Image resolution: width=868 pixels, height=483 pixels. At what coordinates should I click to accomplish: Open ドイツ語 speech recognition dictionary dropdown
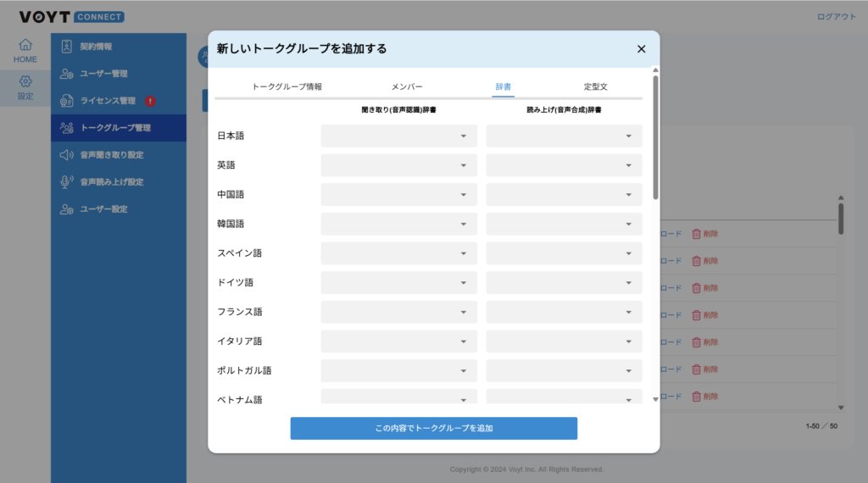pyautogui.click(x=398, y=282)
